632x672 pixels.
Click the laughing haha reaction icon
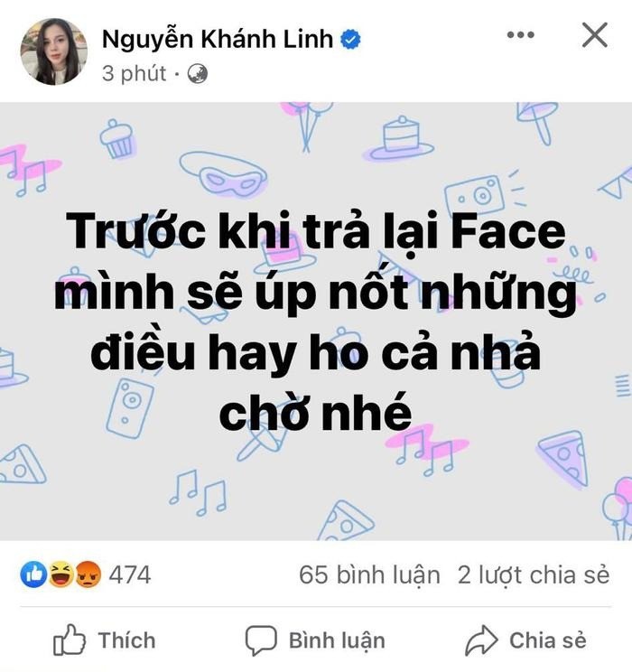click(x=60, y=574)
